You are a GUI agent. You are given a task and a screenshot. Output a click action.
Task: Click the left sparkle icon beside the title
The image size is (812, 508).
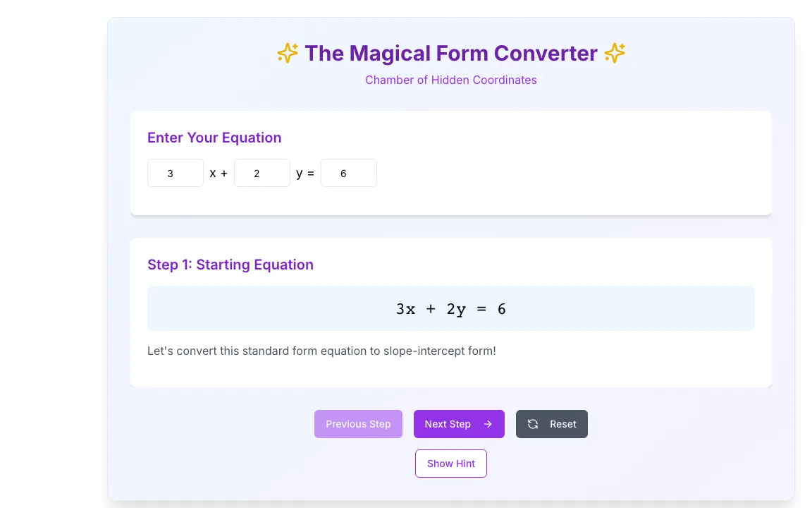[x=288, y=53]
